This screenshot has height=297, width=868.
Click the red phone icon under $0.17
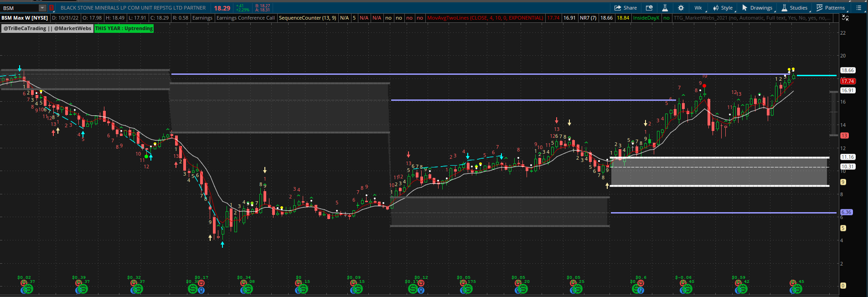click(201, 283)
